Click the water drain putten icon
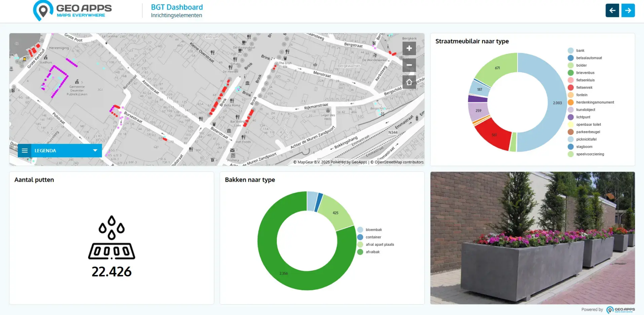This screenshot has width=644, height=315. 112,237
